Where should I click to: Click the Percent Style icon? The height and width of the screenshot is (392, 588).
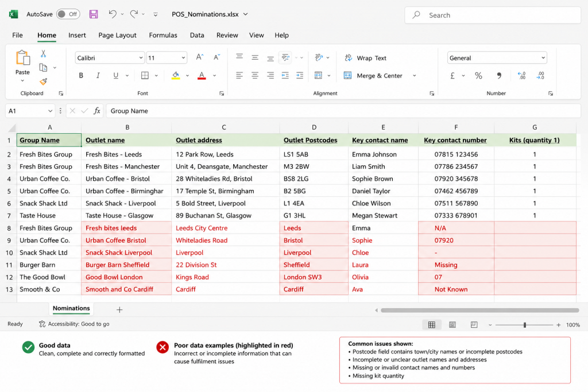[478, 76]
